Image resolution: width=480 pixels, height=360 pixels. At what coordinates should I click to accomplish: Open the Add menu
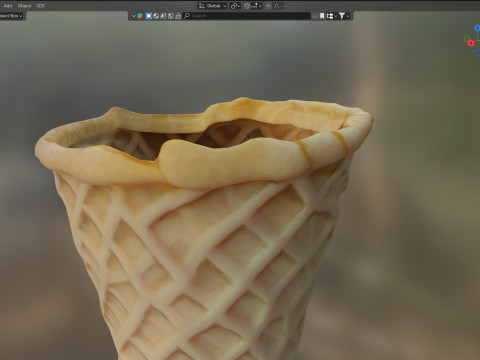pyautogui.click(x=8, y=6)
